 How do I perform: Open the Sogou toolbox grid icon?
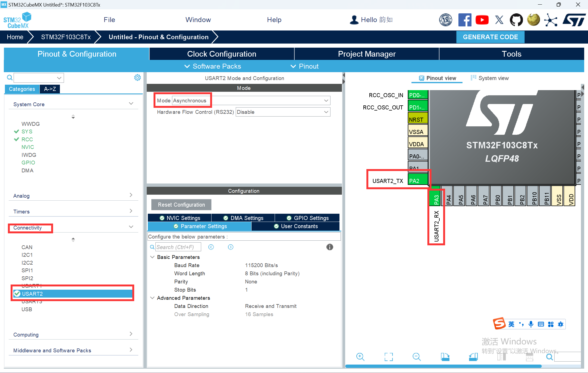551,324
